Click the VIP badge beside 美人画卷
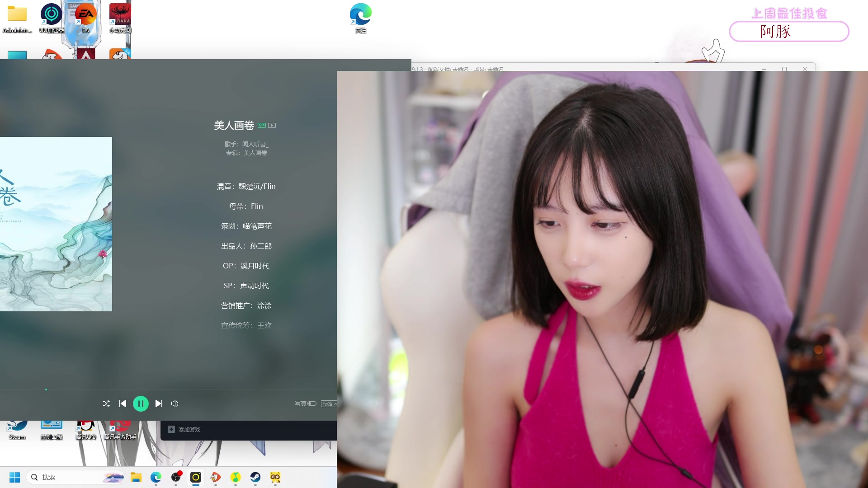Image resolution: width=868 pixels, height=488 pixels. [x=262, y=126]
